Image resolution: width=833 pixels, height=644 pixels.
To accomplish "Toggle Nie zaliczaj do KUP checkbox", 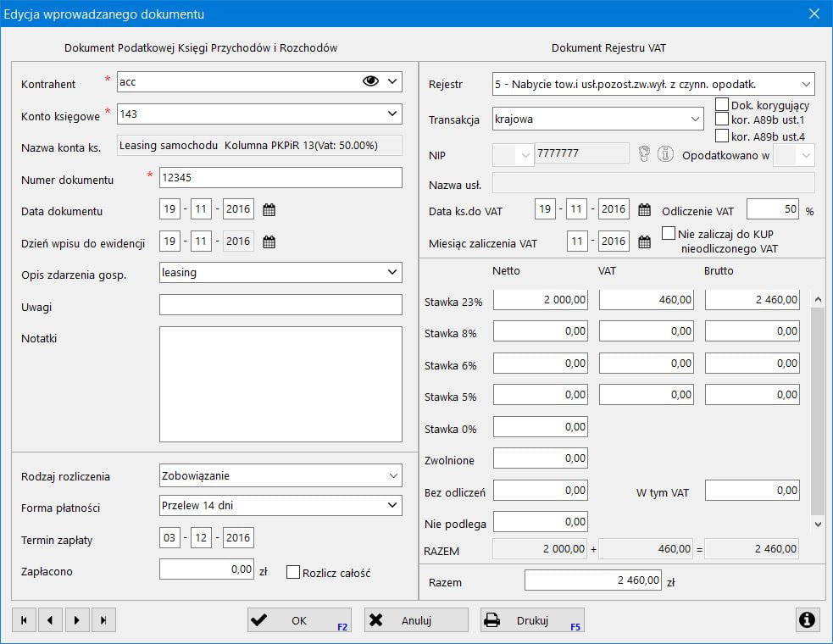I will click(669, 233).
